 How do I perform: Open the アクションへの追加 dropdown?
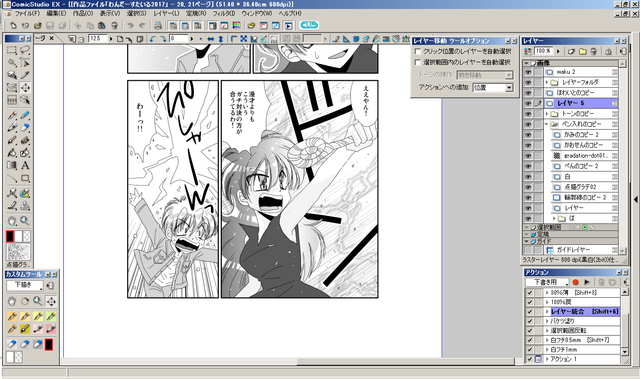pyautogui.click(x=509, y=88)
